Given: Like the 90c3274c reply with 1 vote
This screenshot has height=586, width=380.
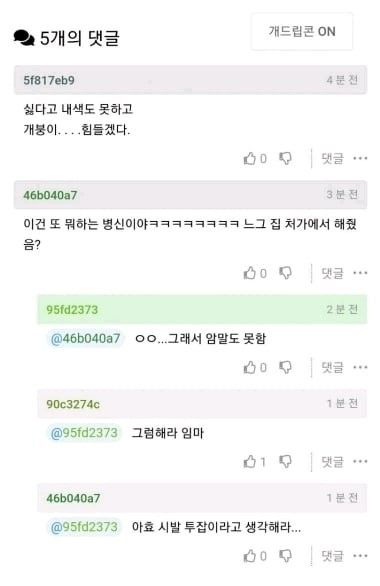Looking at the screenshot, I should 249,462.
